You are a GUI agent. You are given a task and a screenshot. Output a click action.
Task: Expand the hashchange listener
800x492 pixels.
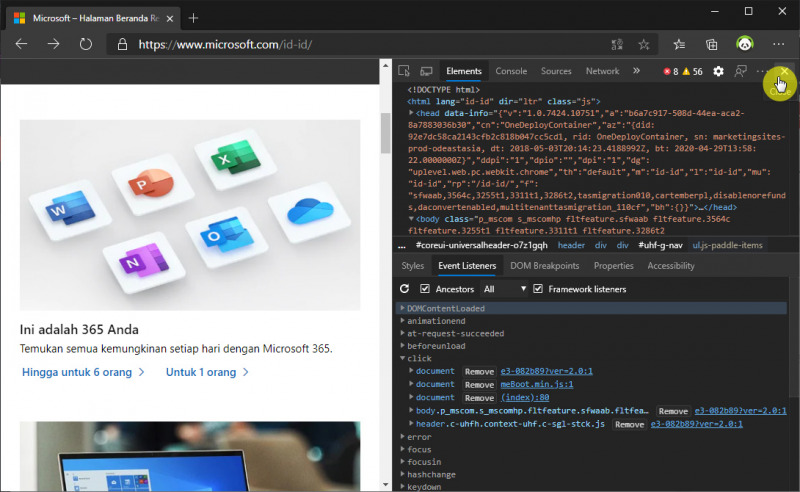click(x=403, y=474)
